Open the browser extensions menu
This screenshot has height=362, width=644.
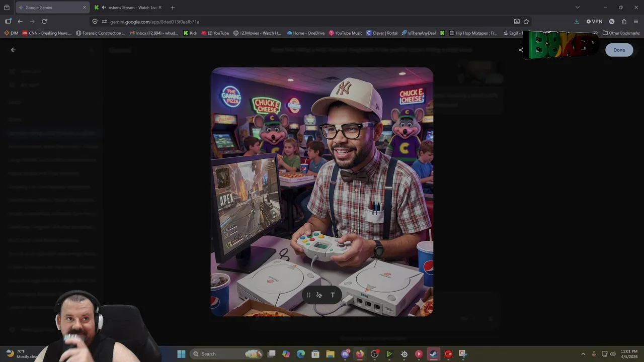click(x=624, y=22)
